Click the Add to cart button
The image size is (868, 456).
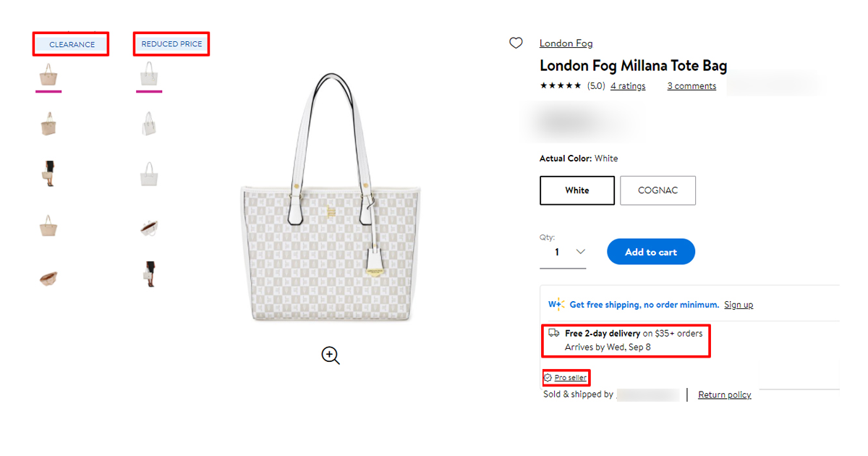tap(650, 251)
